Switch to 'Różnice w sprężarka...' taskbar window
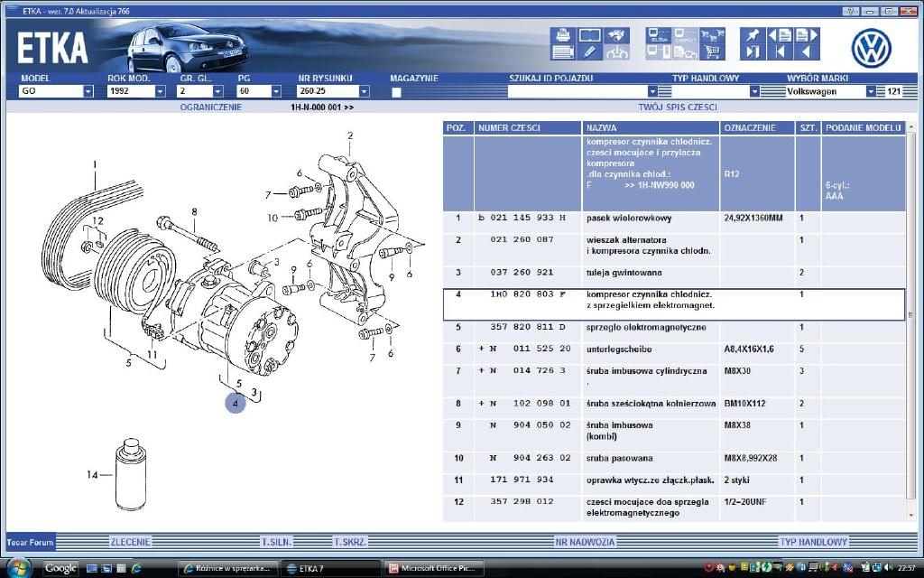Screen dimensions: 924x578 228,569
